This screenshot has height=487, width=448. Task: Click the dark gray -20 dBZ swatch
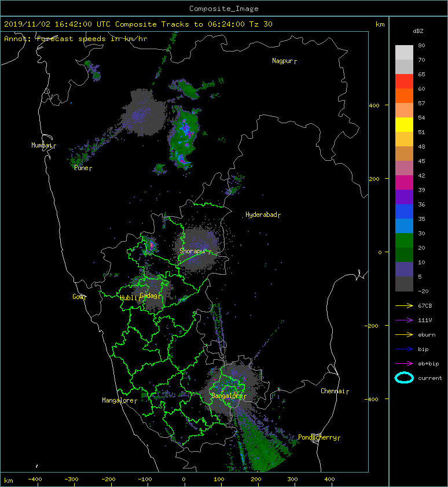404,284
